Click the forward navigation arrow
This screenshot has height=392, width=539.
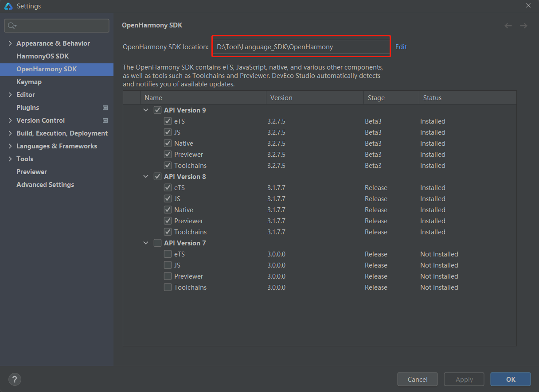coord(523,26)
